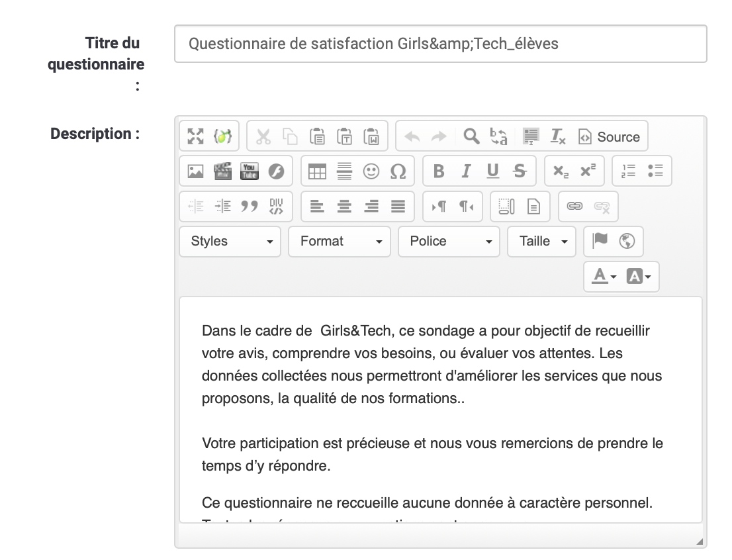Undo the last action
The height and width of the screenshot is (560, 732).
point(412,136)
